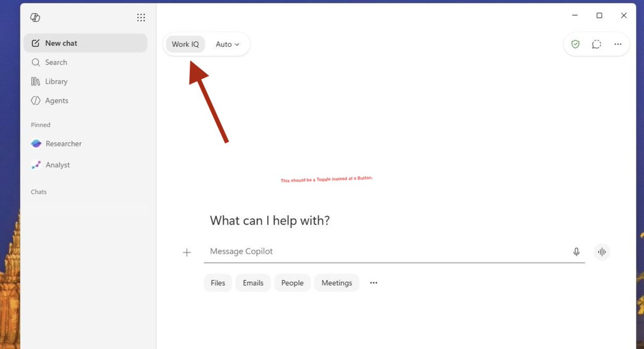Open the Library section
Viewport: 644px width, 349px height.
[85, 81]
